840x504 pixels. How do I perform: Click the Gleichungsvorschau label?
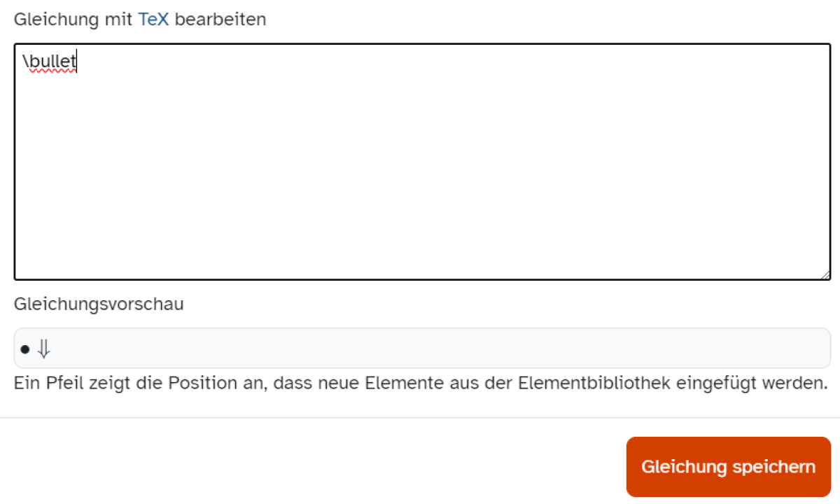coord(99,305)
